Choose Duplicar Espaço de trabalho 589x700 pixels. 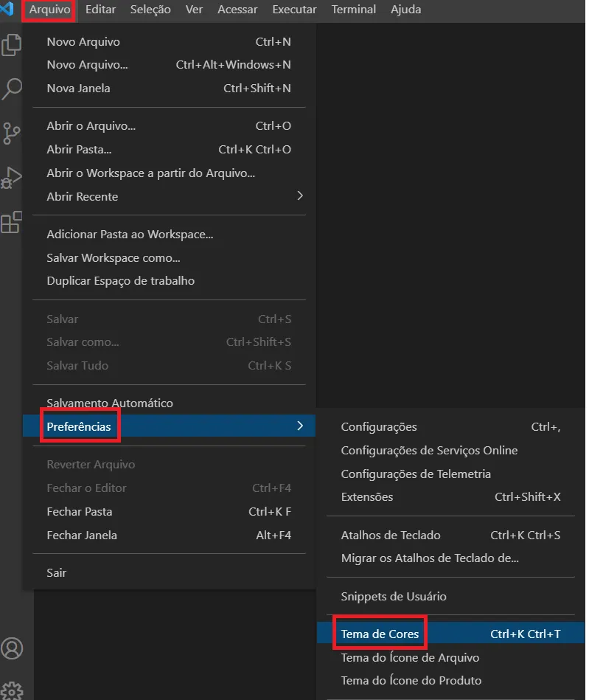169,281
